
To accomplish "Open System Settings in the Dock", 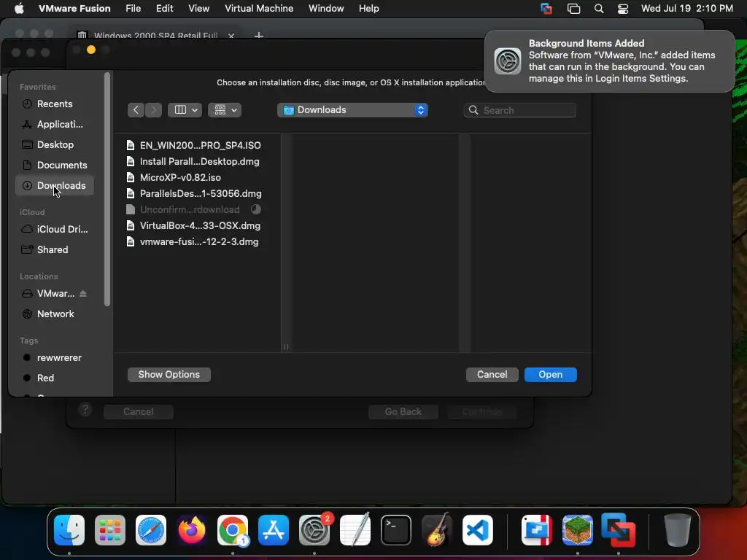I will pos(314,530).
